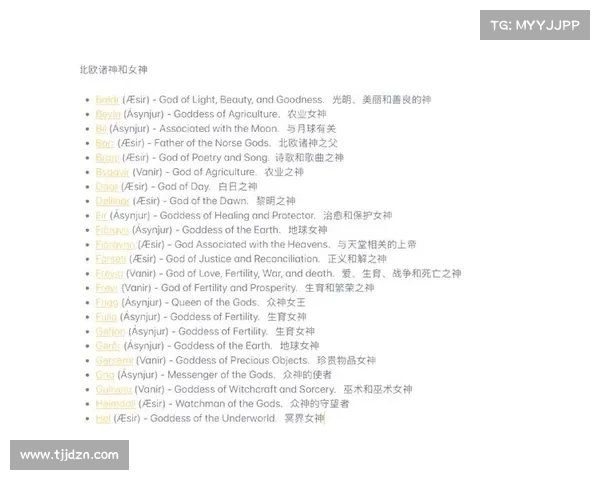Open the Baldr link, God of Light
Image resolution: width=600 pixels, height=480 pixels.
[108, 100]
